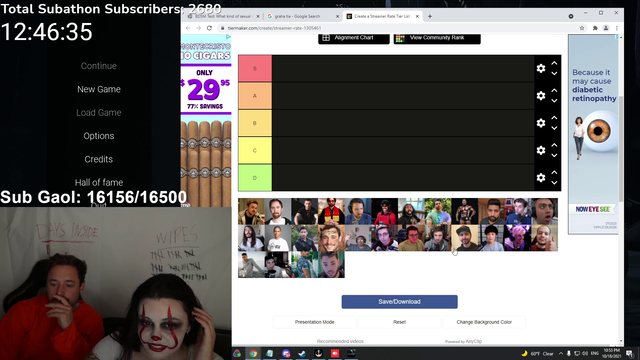The image size is (640, 360).
Task: Go back in the browser
Action: (x=188, y=28)
